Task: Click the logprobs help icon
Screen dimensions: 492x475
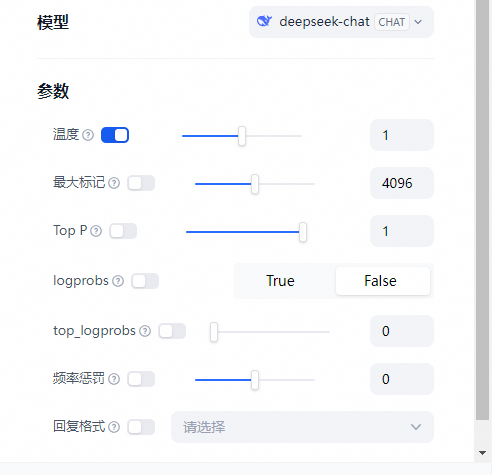Action: pos(118,281)
